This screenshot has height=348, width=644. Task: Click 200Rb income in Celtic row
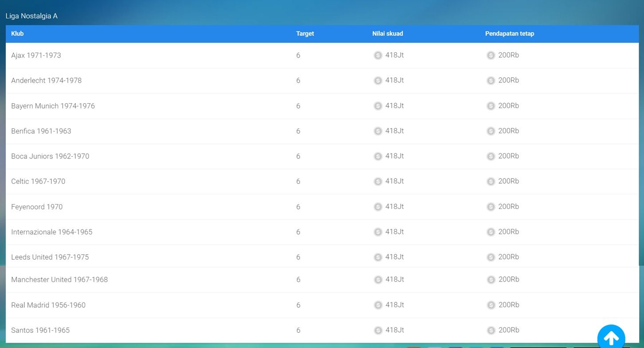coord(508,181)
